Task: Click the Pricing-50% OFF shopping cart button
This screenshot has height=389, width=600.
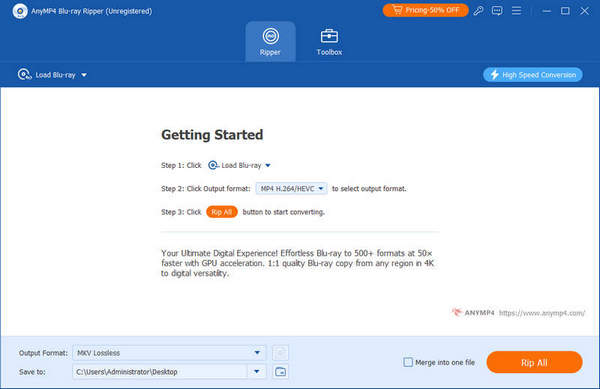Action: coord(426,10)
